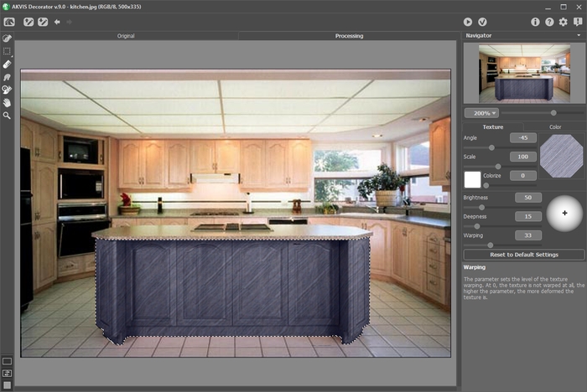Screen dimensions: 587x392
Task: Click the Warping slider handle
Action: 490,245
